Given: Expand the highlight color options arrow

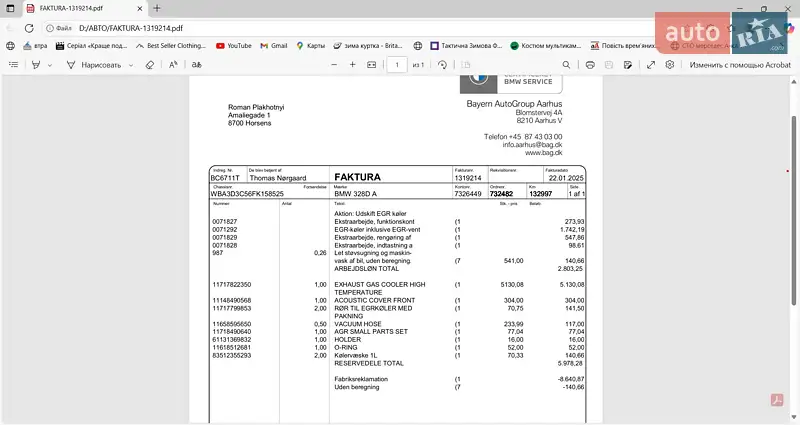Looking at the screenshot, I should (49, 64).
